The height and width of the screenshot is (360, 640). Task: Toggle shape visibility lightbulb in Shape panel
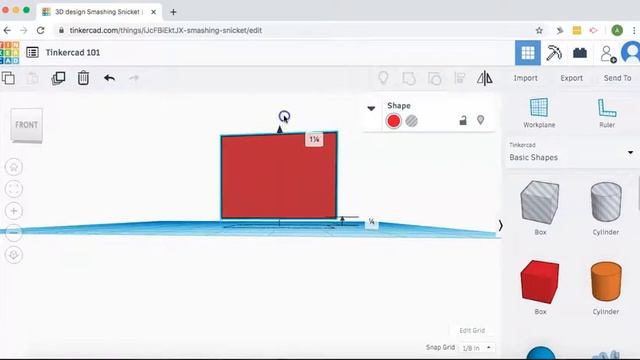coord(480,120)
